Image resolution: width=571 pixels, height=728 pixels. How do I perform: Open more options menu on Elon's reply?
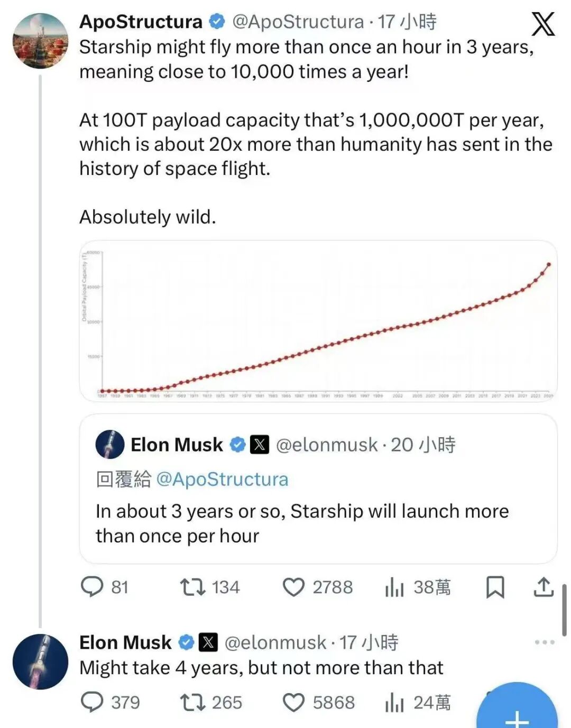coord(545,642)
